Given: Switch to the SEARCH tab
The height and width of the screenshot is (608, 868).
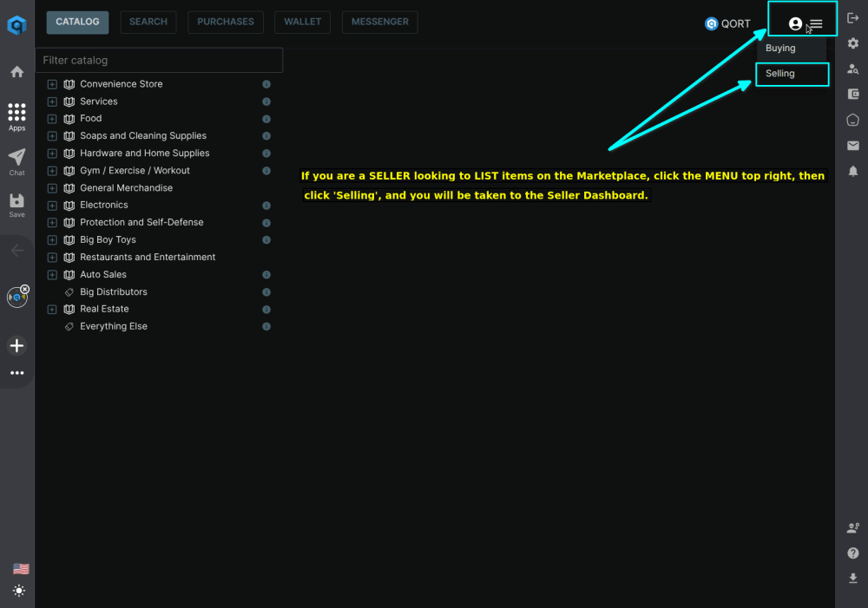Looking at the screenshot, I should [x=148, y=22].
